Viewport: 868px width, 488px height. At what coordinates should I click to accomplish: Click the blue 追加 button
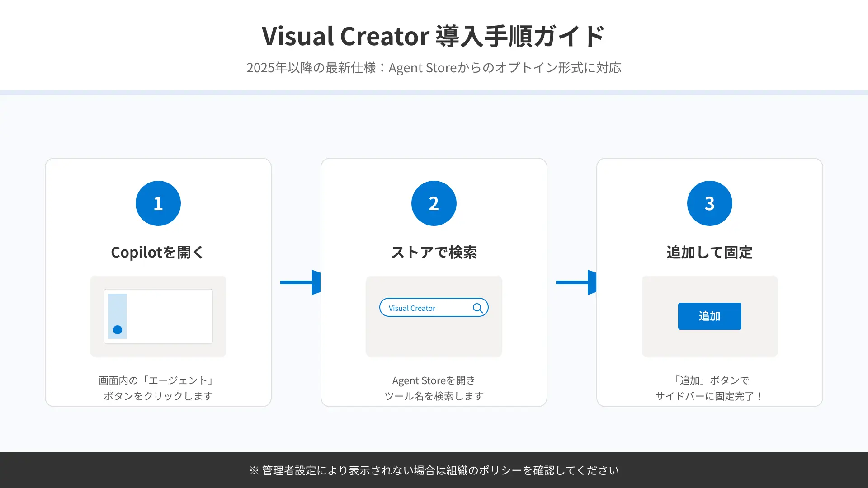tap(709, 316)
